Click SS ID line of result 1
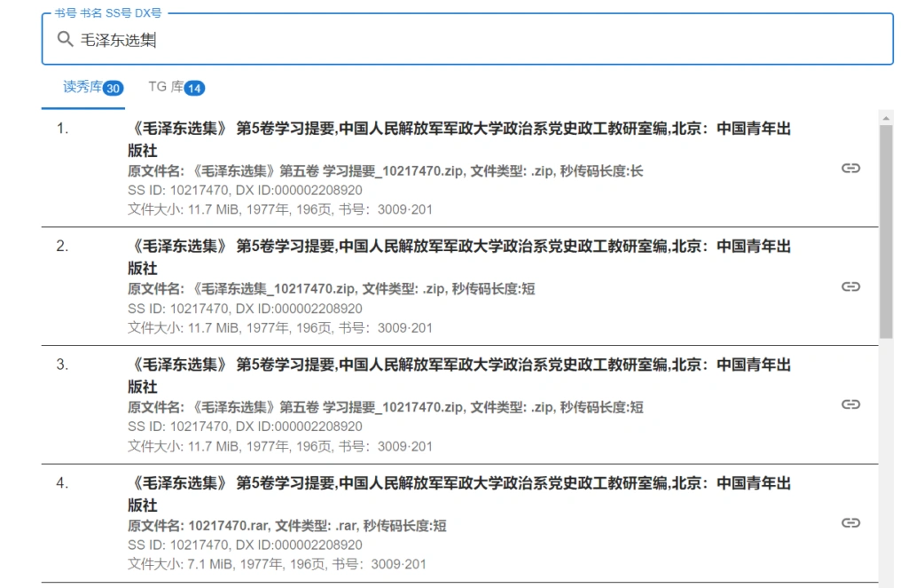The image size is (908, 588). (x=245, y=190)
